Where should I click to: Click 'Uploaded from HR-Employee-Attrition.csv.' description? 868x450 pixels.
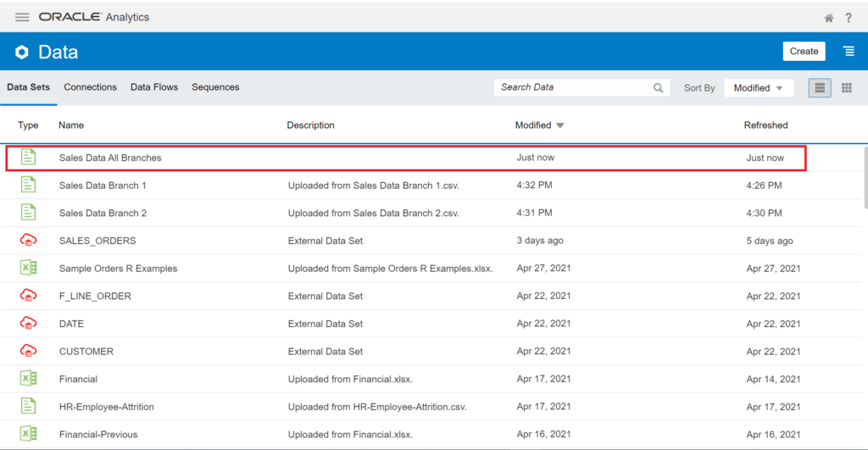(x=377, y=407)
